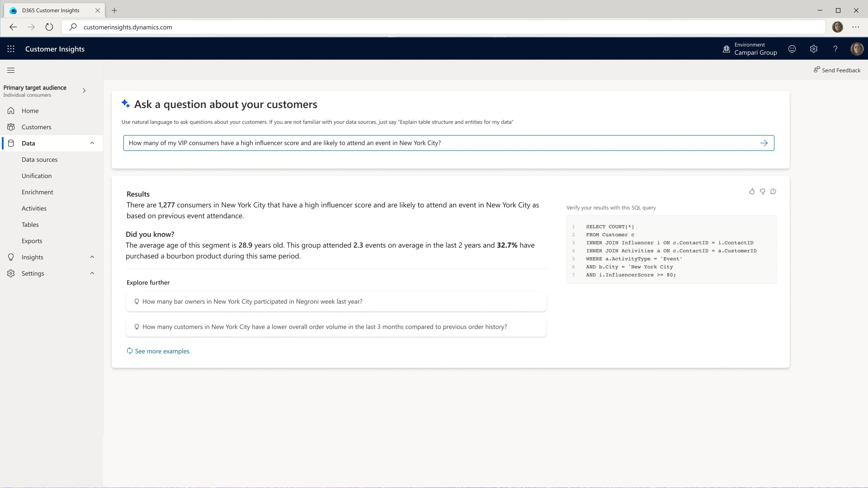
Task: Toggle Primary target audience individual consumers
Action: click(x=84, y=90)
